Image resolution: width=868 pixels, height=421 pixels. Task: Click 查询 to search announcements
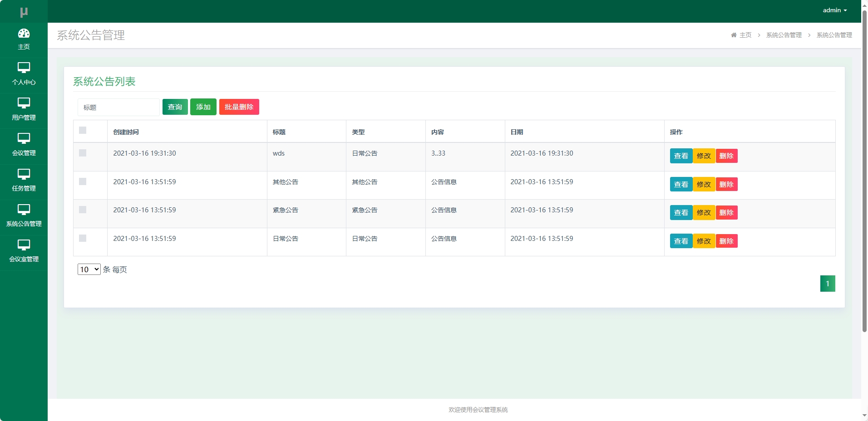coord(175,107)
